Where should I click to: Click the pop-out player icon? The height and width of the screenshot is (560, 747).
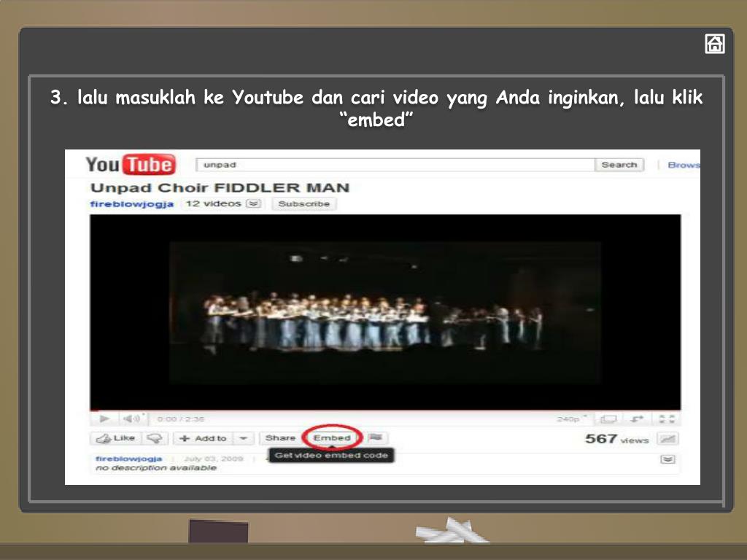pyautogui.click(x=636, y=419)
